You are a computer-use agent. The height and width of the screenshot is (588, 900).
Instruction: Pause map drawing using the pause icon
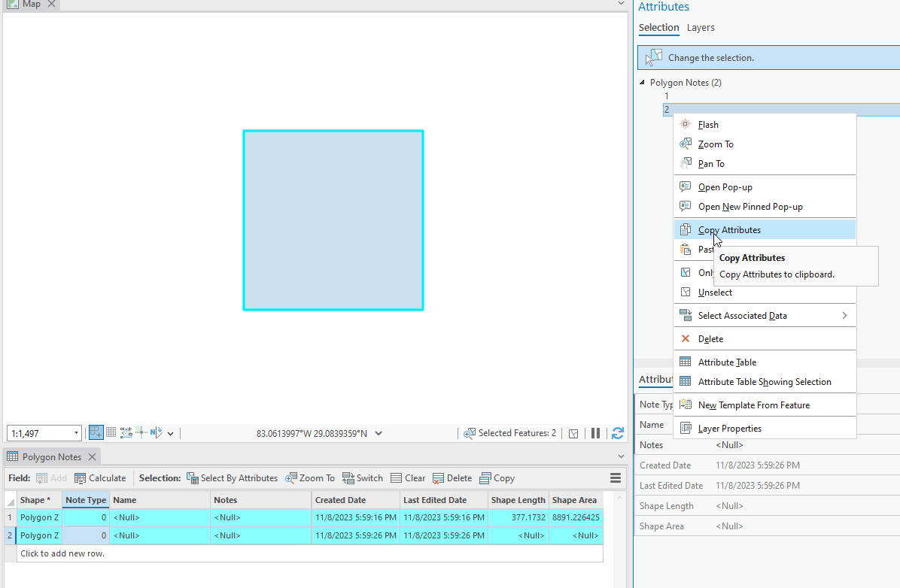coord(595,432)
